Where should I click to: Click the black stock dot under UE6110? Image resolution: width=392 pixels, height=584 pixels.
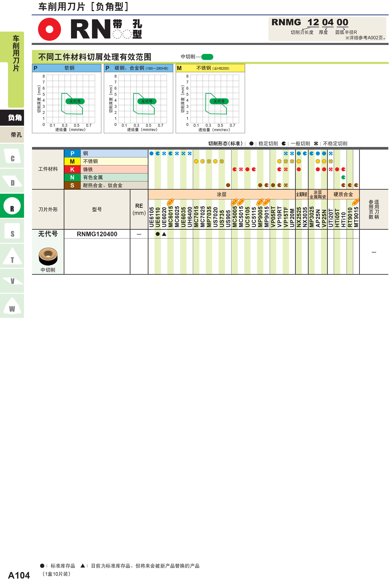(x=157, y=234)
